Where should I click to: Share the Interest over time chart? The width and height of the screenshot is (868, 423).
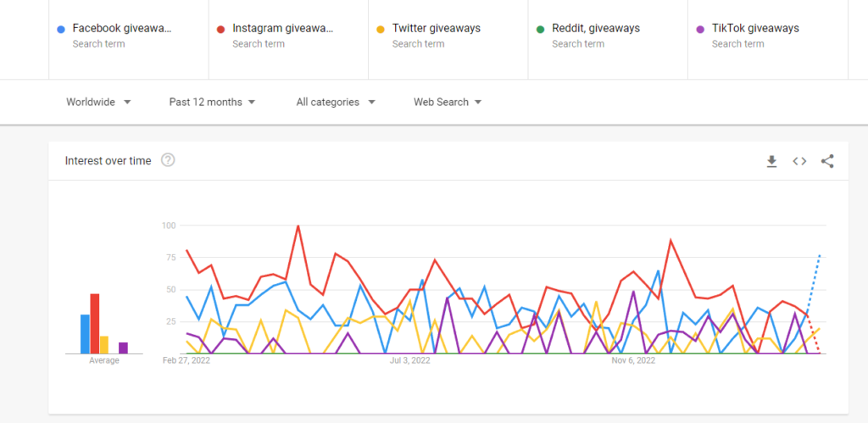coord(827,161)
